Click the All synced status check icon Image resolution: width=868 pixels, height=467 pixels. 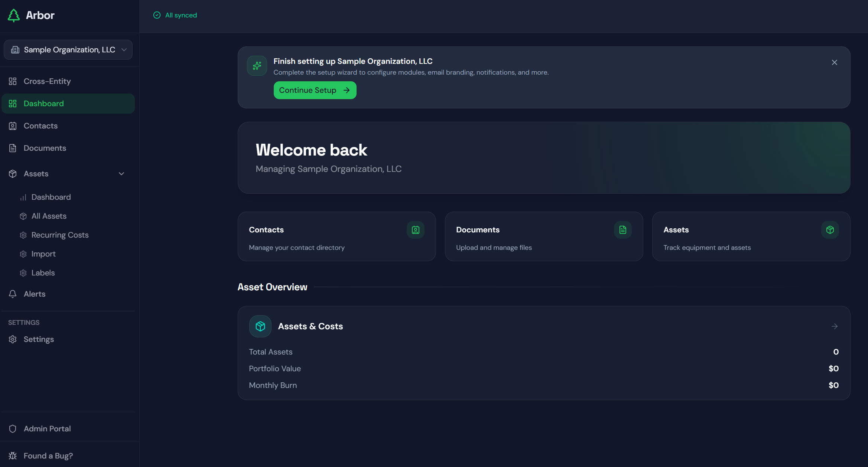pos(157,15)
